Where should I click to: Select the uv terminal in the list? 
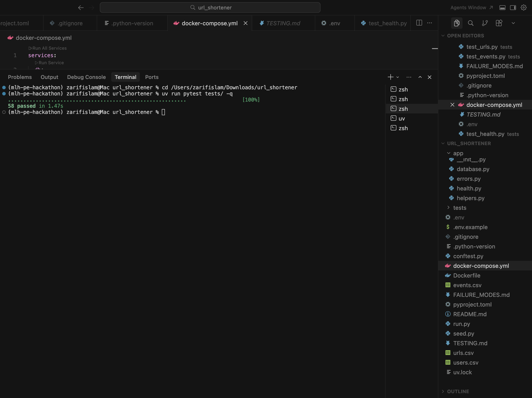point(401,118)
